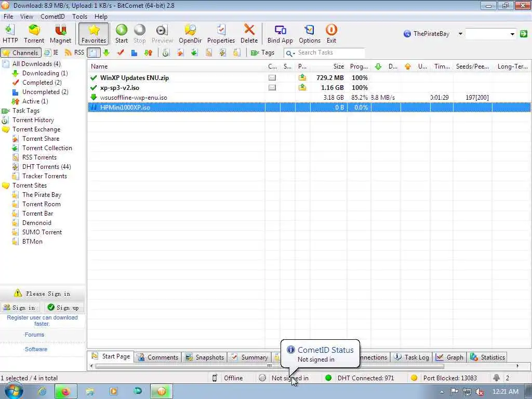The height and width of the screenshot is (399, 532).
Task: Switch to the Statistics tab
Action: tap(488, 357)
